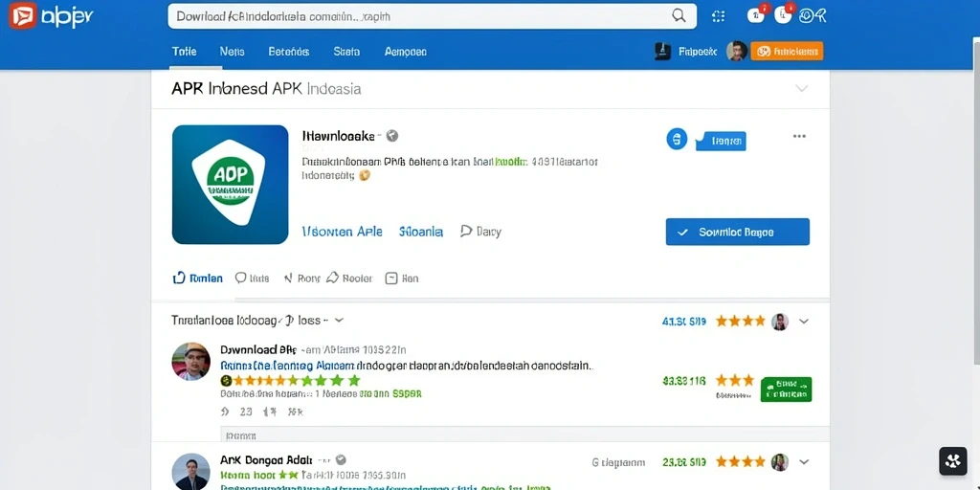Open first notification icon left of OR
The image size is (980, 490).
click(756, 15)
